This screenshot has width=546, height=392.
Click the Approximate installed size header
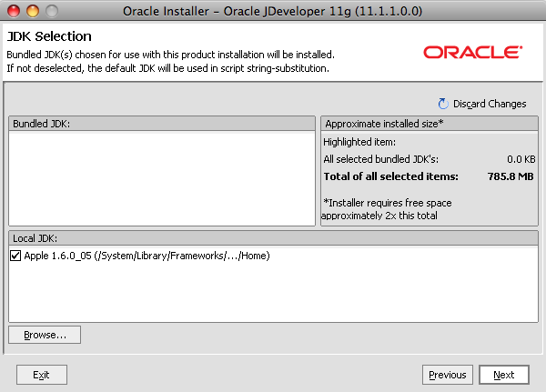click(430, 124)
